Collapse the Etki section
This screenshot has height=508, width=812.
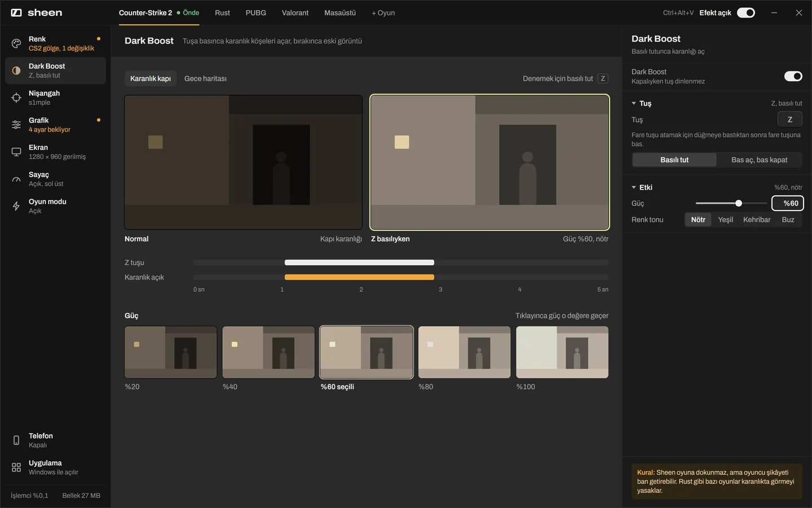point(642,187)
